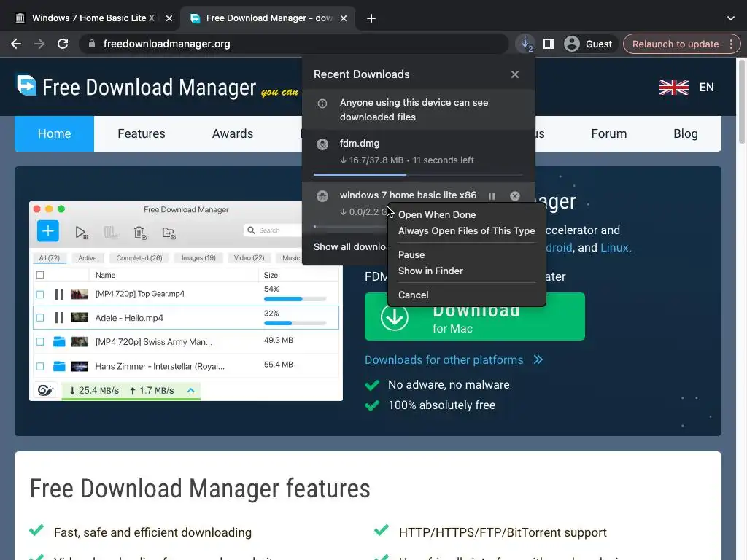This screenshot has width=747, height=560.
Task: Click the Free Download Manager logo
Action: (136, 87)
